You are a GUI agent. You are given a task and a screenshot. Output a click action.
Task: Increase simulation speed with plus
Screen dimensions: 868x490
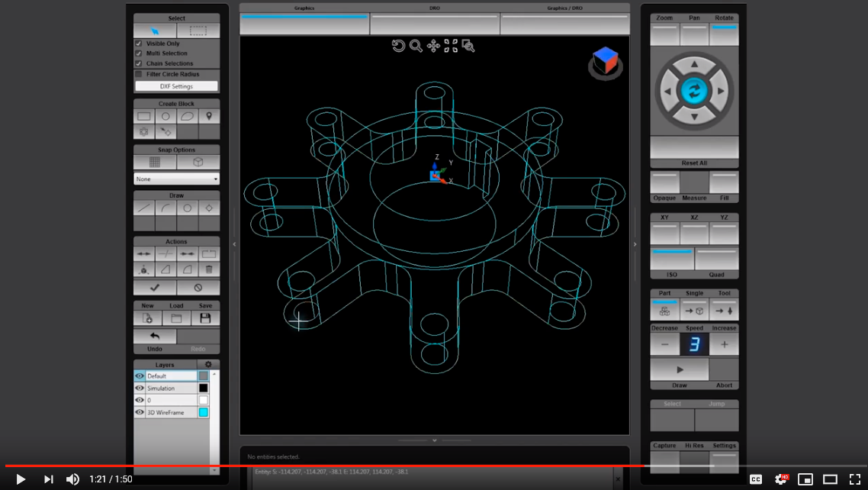coord(724,344)
